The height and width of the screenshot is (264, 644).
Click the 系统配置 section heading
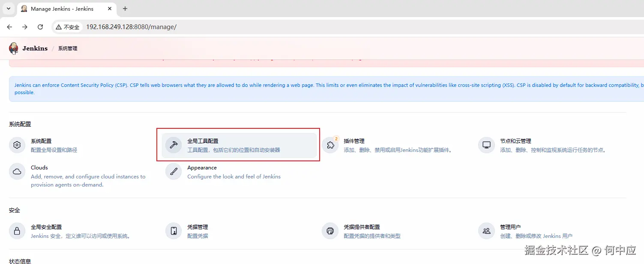tap(20, 124)
